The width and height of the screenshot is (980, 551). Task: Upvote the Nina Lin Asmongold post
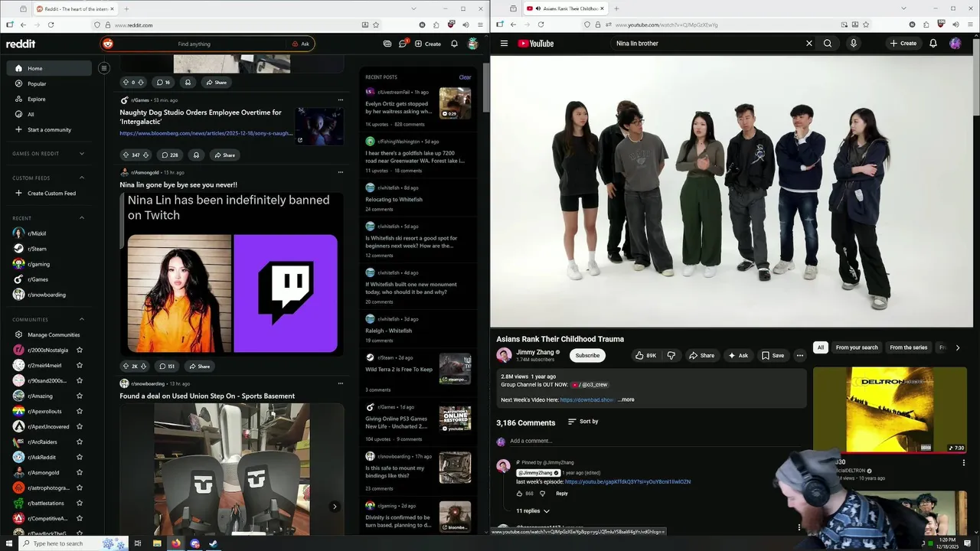tap(126, 366)
